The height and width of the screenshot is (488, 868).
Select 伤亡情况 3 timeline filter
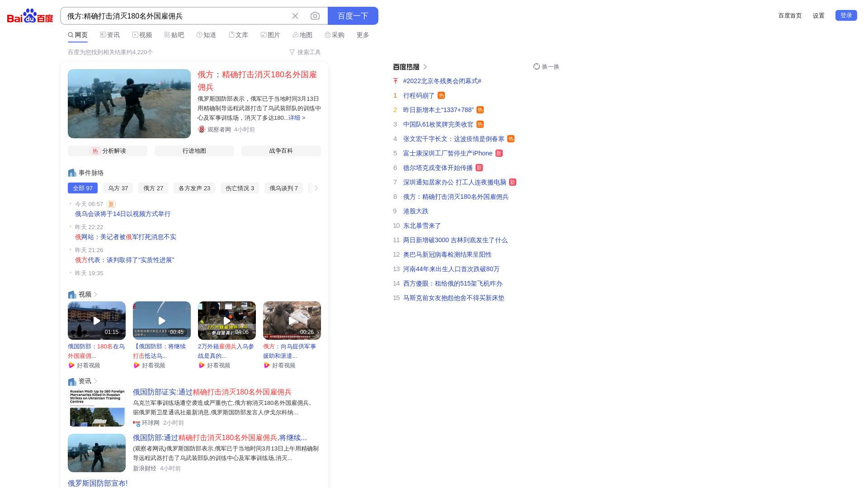tap(240, 188)
